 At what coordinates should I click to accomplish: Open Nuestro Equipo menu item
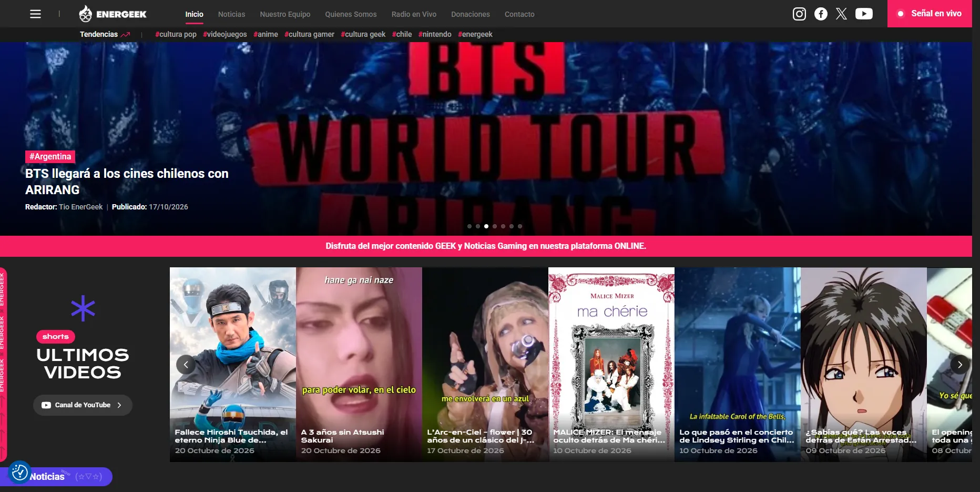pos(285,14)
